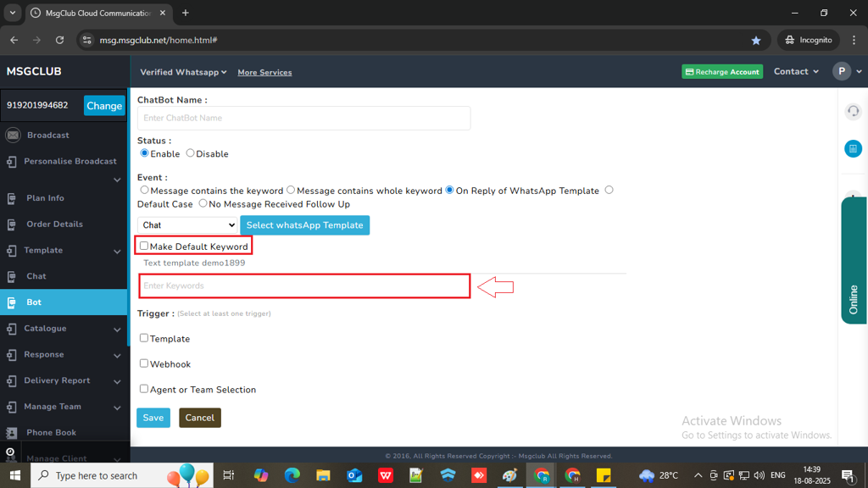
Task: Choose 'Message contains the keyword' event
Action: pos(144,190)
